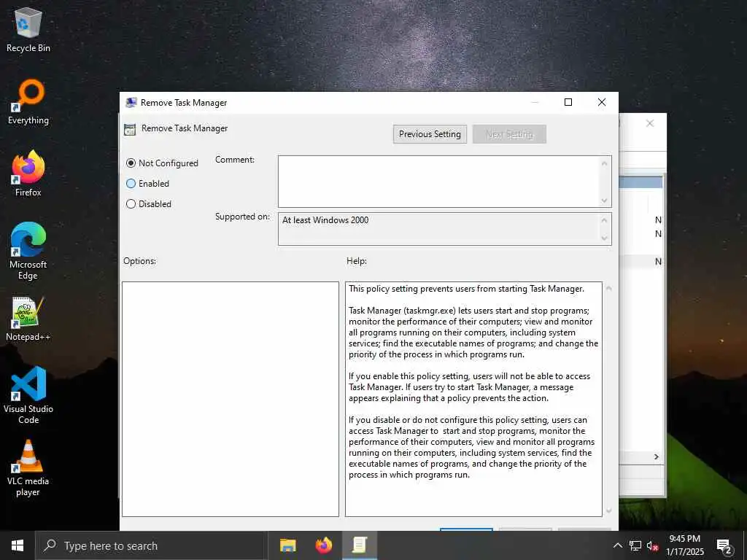Open the Windows Start menu
The height and width of the screenshot is (560, 747).
(18, 545)
